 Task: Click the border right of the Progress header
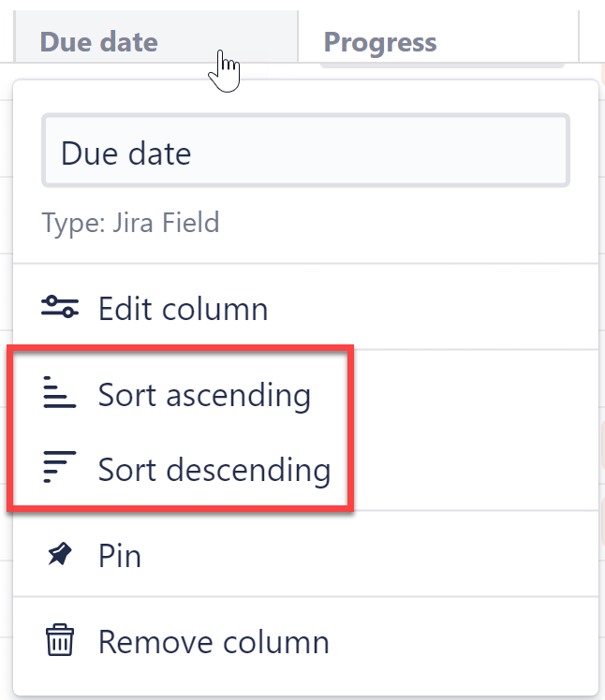point(579,37)
